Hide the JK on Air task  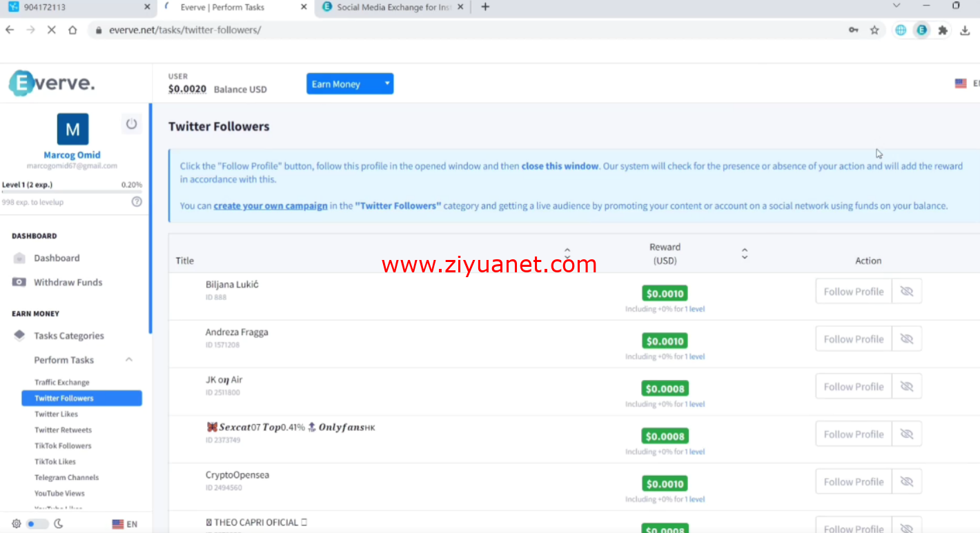coord(907,387)
